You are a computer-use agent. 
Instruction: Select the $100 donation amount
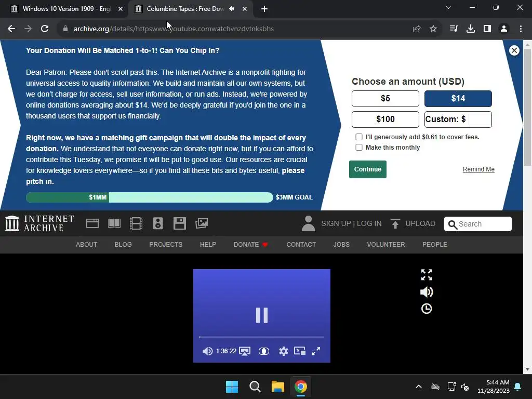click(385, 119)
